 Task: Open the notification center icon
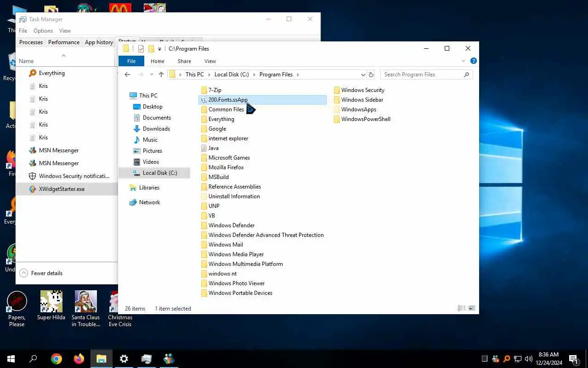point(573,359)
